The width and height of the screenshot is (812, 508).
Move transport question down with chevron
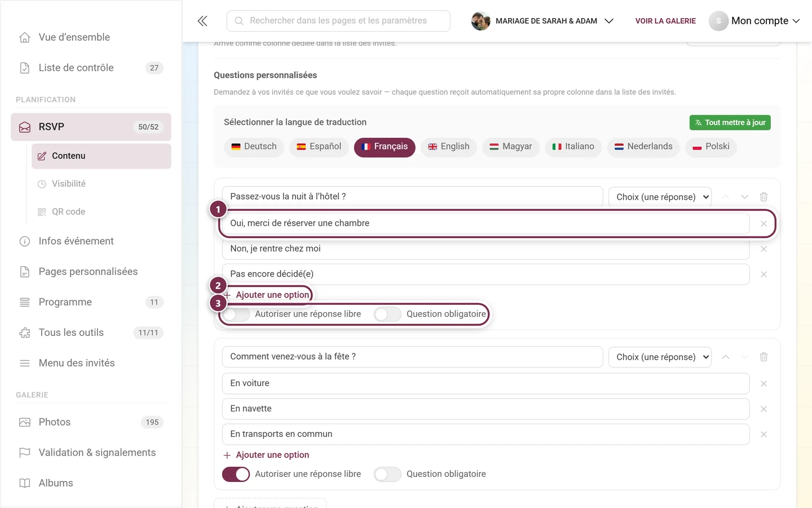pos(744,357)
